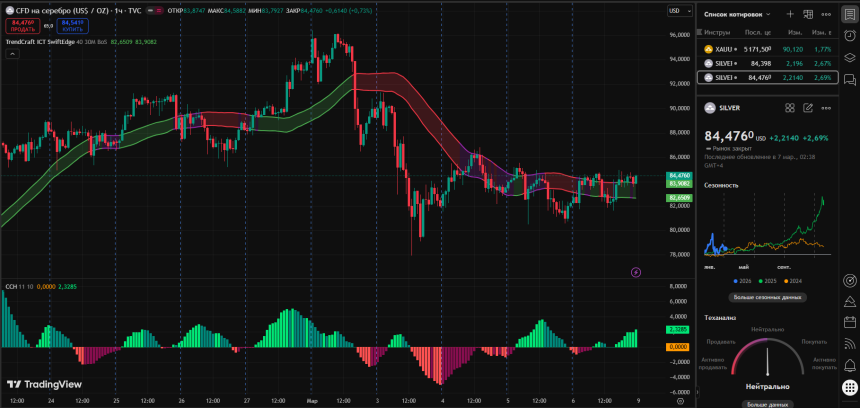The height and width of the screenshot is (408, 860).
Task: Collapse the indicator legend with chevron arrow
Action: click(11, 55)
